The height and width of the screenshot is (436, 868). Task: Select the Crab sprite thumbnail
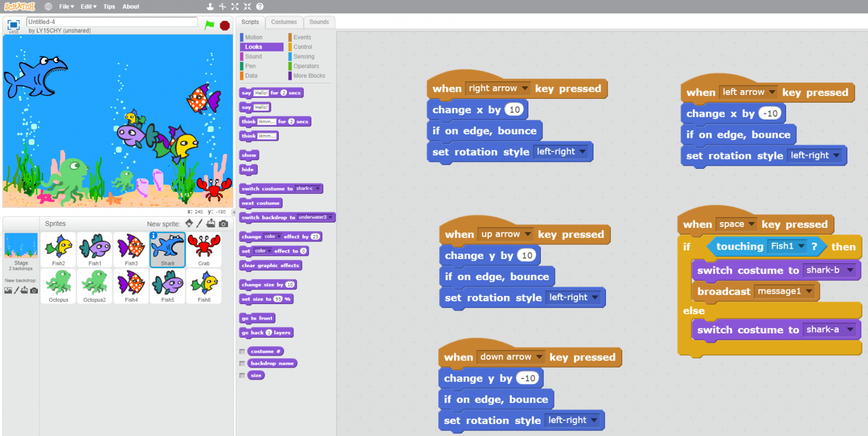(x=204, y=250)
